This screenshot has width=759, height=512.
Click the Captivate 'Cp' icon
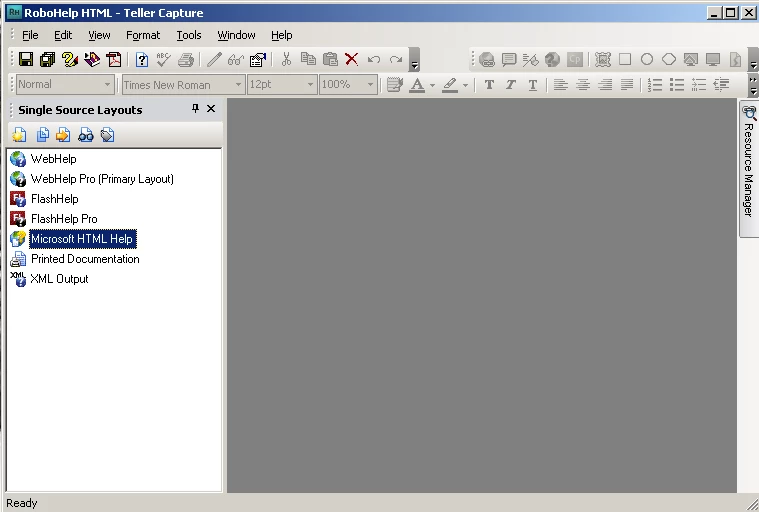pyautogui.click(x=575, y=60)
